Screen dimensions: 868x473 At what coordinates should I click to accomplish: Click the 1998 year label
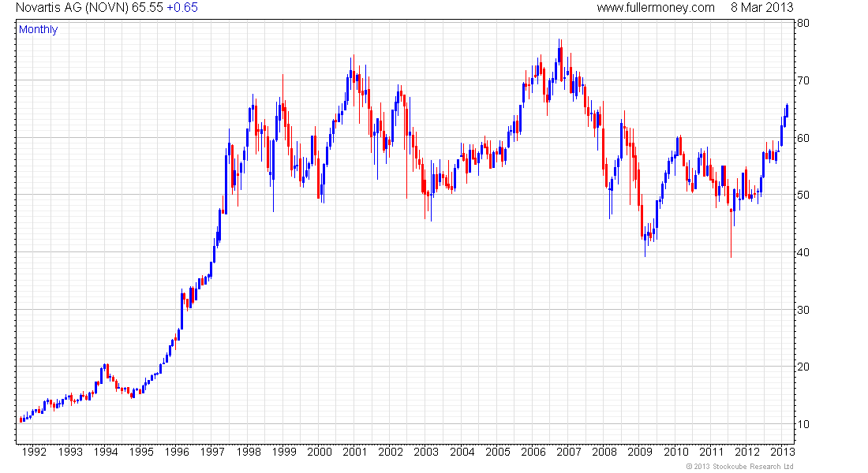(x=249, y=452)
